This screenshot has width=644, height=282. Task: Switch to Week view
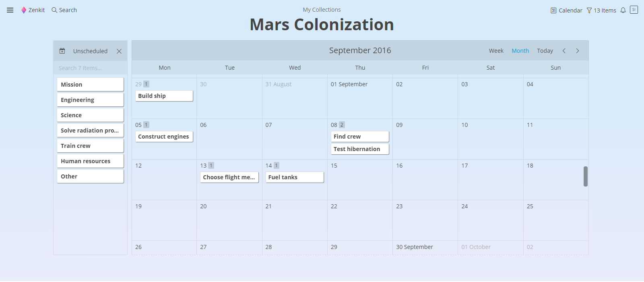point(496,51)
